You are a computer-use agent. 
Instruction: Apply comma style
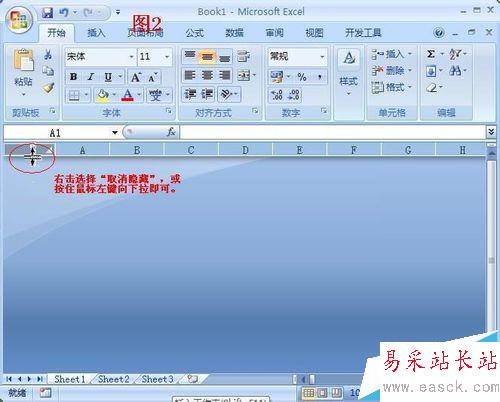click(x=320, y=77)
